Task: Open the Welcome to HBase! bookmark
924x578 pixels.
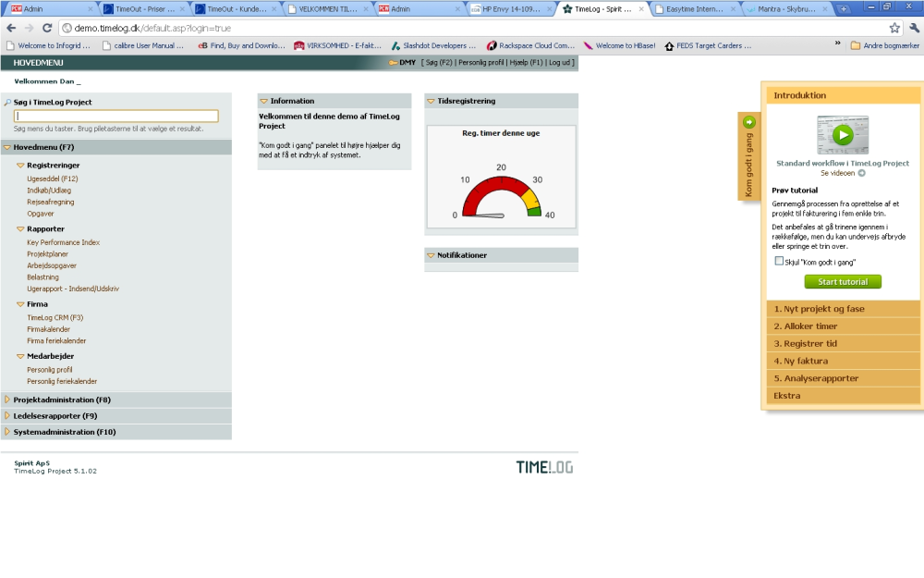Action: tap(619, 45)
